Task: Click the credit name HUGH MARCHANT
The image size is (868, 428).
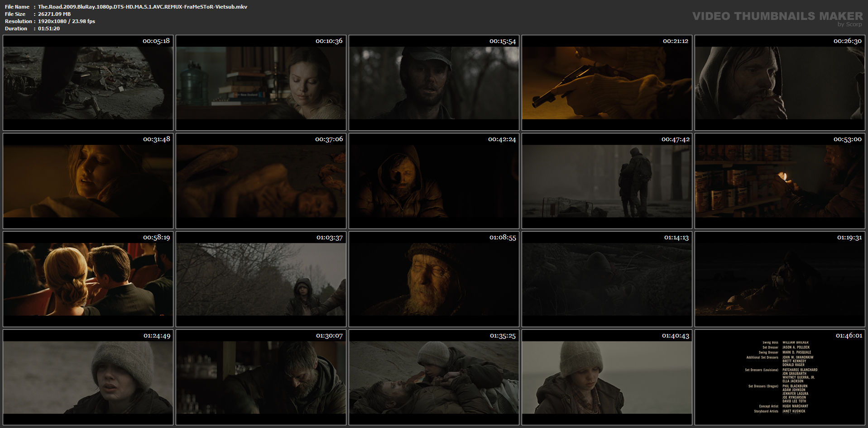Action: click(795, 406)
